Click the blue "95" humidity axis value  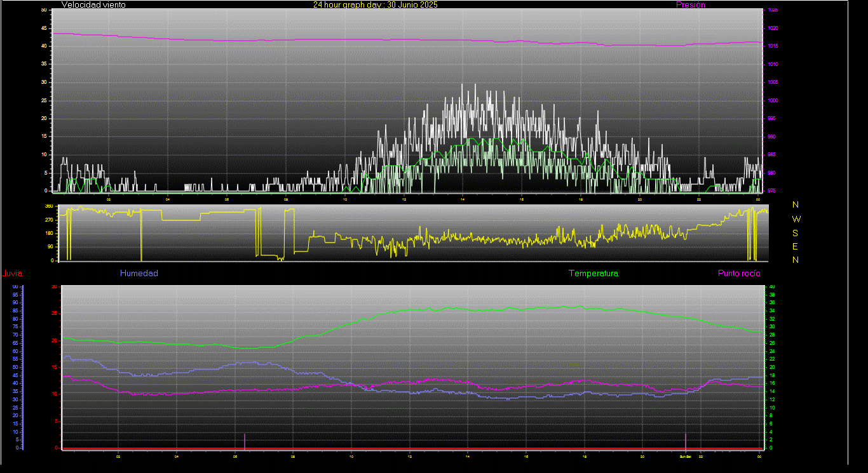point(14,295)
